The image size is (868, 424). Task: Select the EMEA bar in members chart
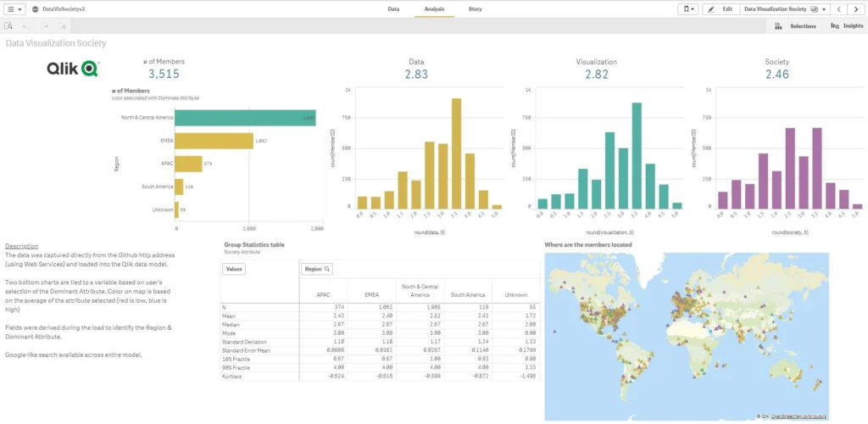click(214, 141)
